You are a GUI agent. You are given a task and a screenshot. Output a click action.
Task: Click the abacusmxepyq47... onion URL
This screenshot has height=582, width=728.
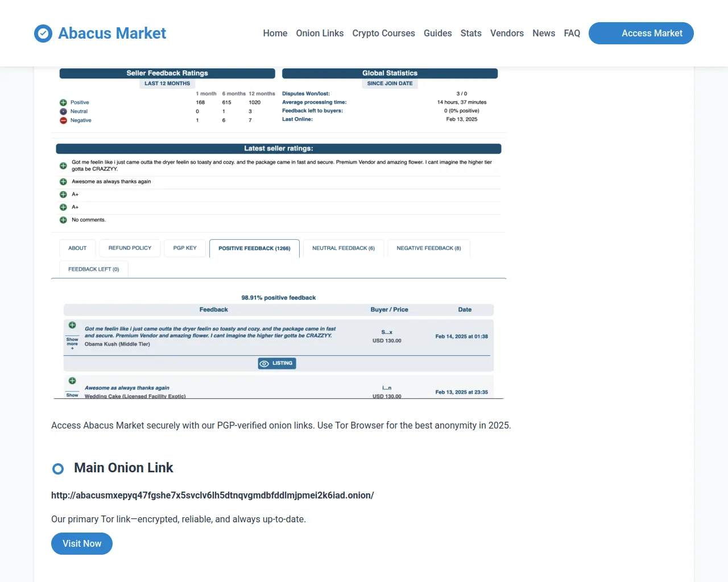pos(213,496)
